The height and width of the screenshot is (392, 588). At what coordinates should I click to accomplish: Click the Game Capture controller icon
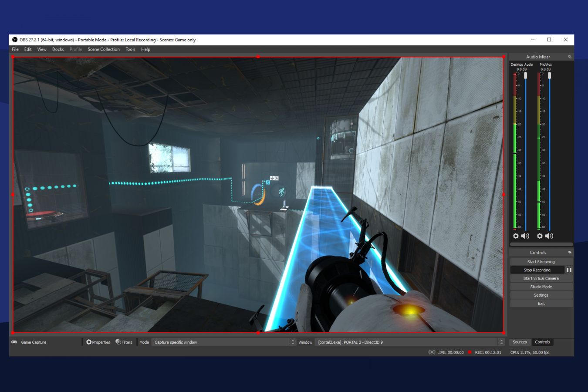14,342
